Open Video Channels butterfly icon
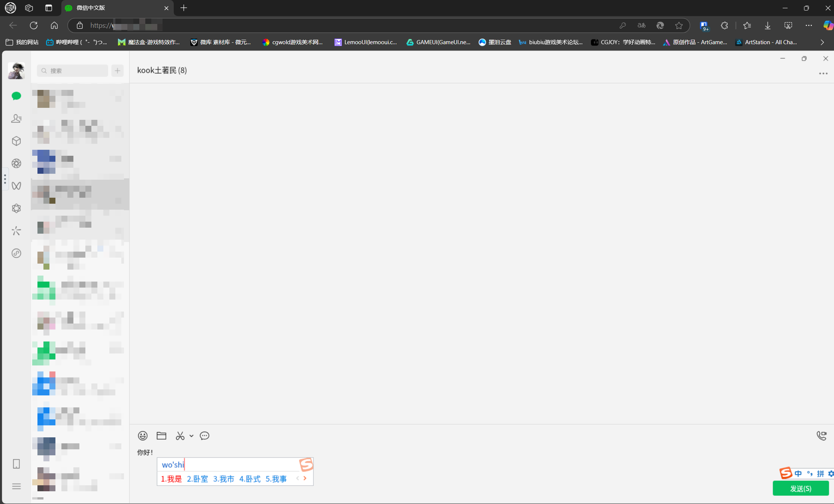This screenshot has width=834, height=504. 16,186
